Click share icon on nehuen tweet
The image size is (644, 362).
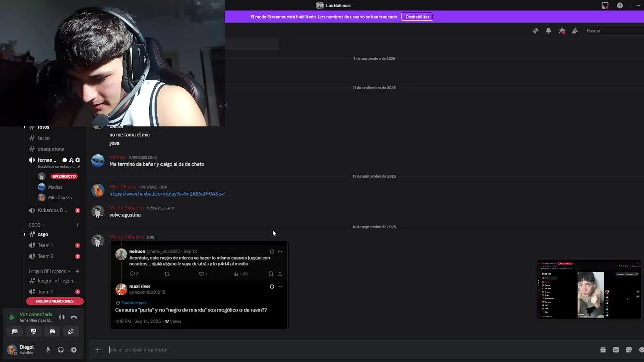coord(280,274)
